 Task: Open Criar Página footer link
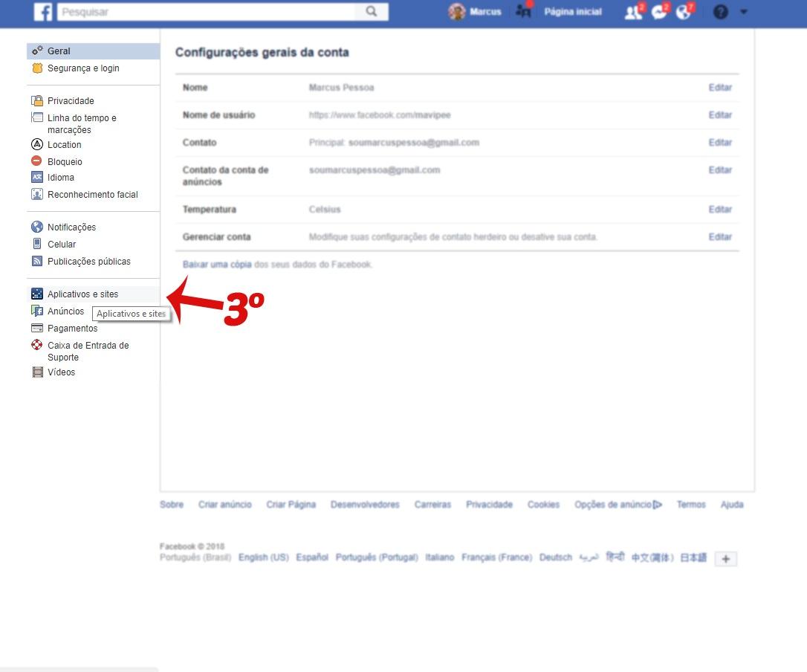click(291, 504)
